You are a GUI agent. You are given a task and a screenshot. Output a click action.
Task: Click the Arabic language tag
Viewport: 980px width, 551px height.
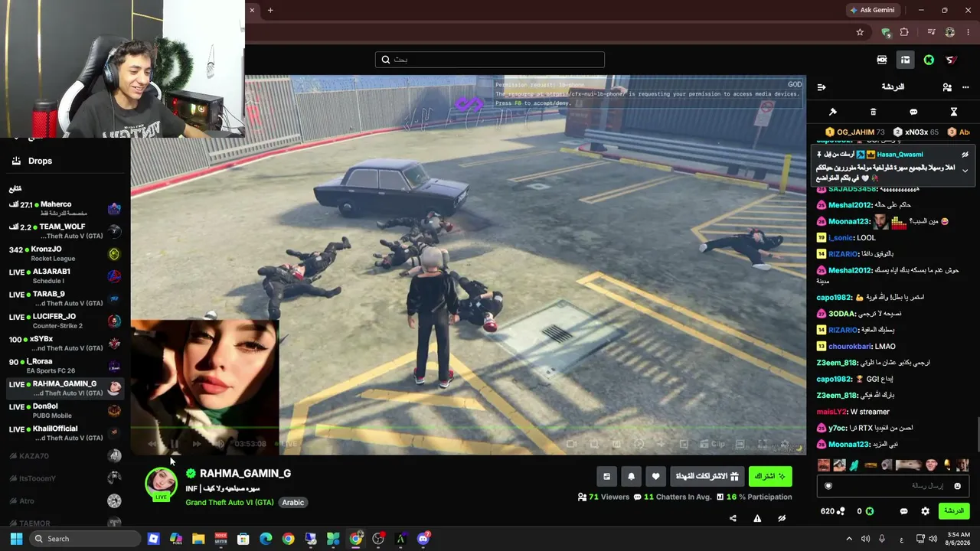click(293, 503)
